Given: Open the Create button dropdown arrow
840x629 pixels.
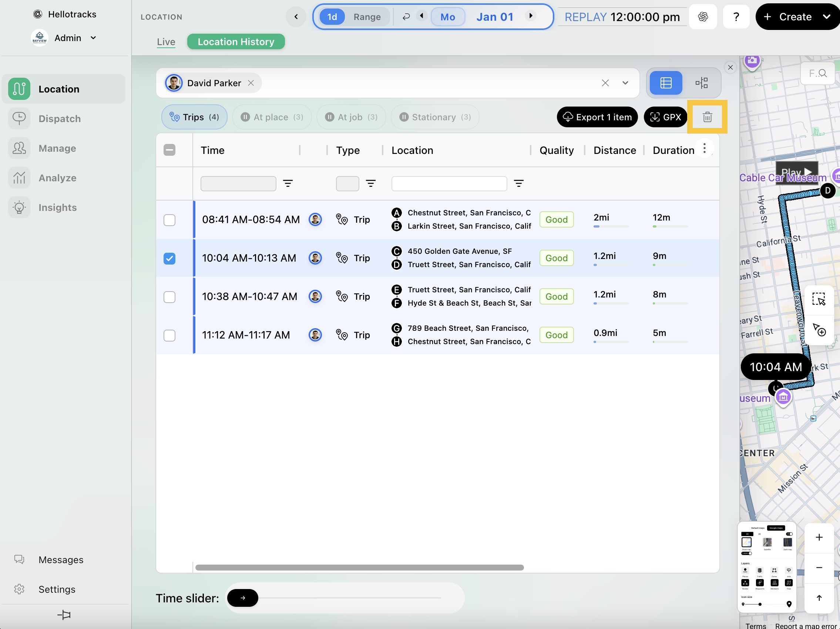Looking at the screenshot, I should click(x=826, y=17).
